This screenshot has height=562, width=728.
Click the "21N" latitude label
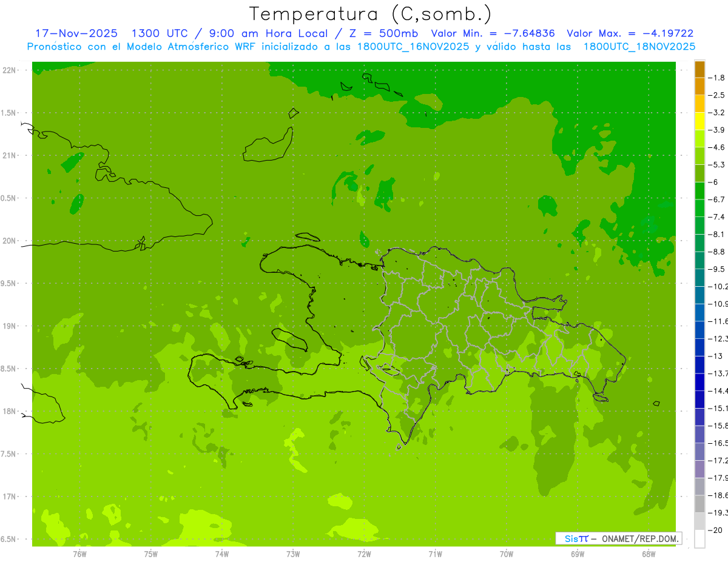[x=8, y=156]
